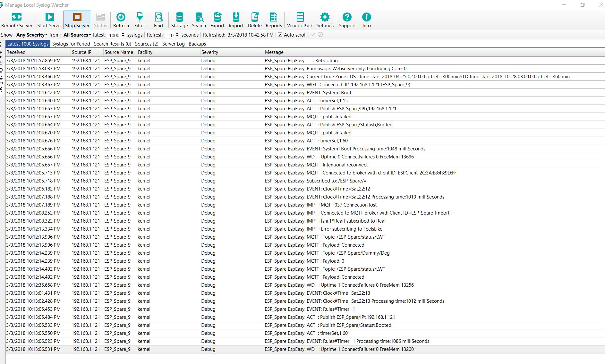
Task: Open the Remote Server manager
Action: (17, 20)
